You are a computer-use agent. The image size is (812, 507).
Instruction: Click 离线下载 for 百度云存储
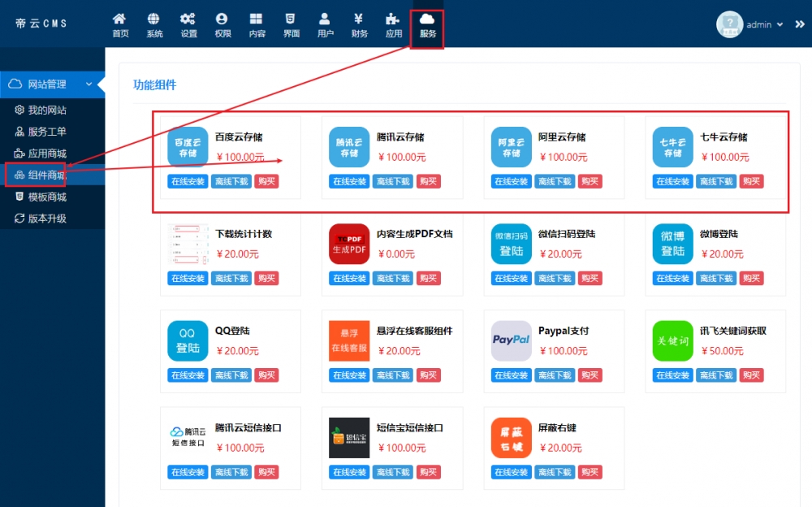(231, 181)
